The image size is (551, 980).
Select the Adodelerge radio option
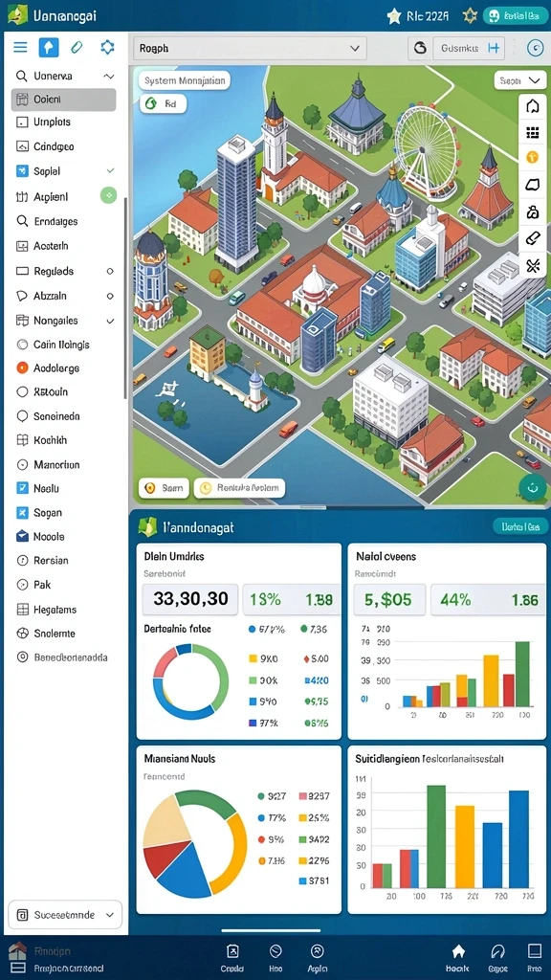[23, 368]
